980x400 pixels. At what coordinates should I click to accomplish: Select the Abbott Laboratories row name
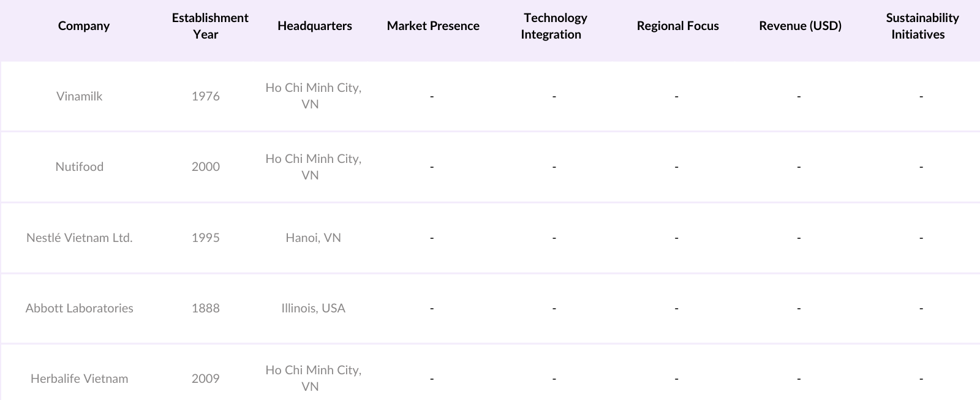tap(80, 308)
